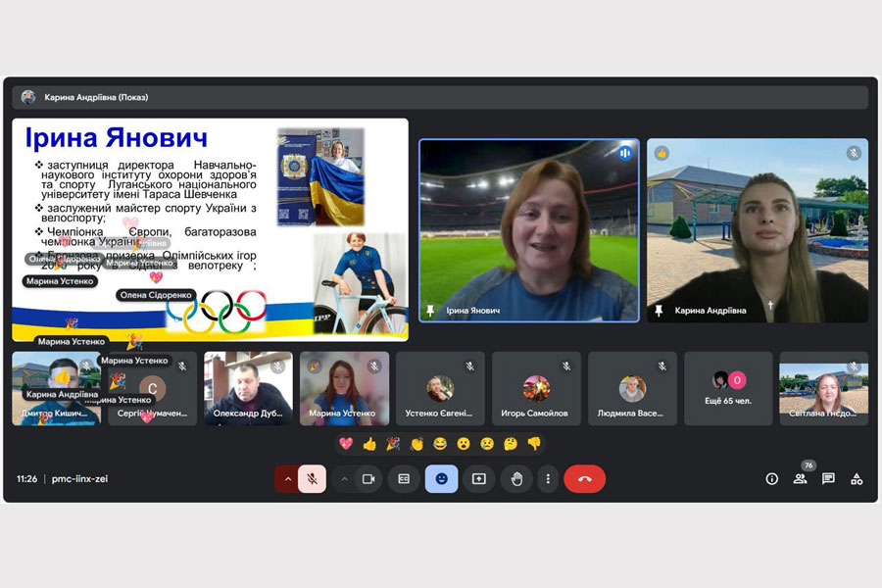Unpin Карина Андріївна tile pin icon

(659, 311)
